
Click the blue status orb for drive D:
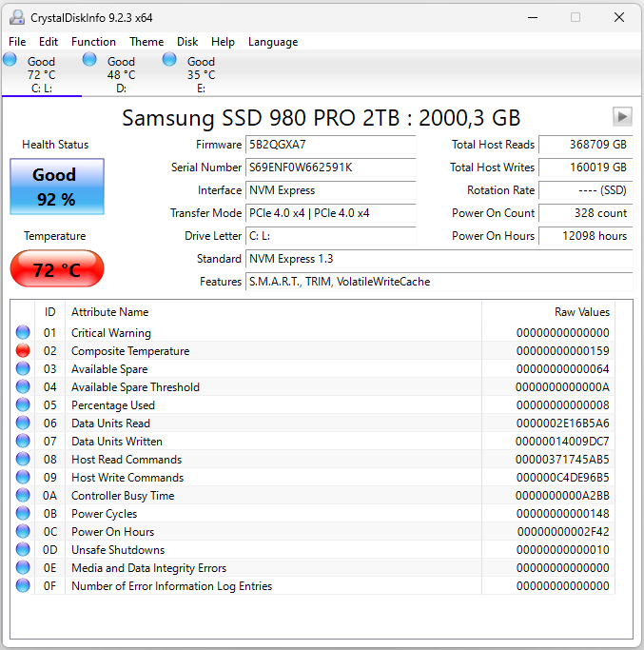click(89, 60)
